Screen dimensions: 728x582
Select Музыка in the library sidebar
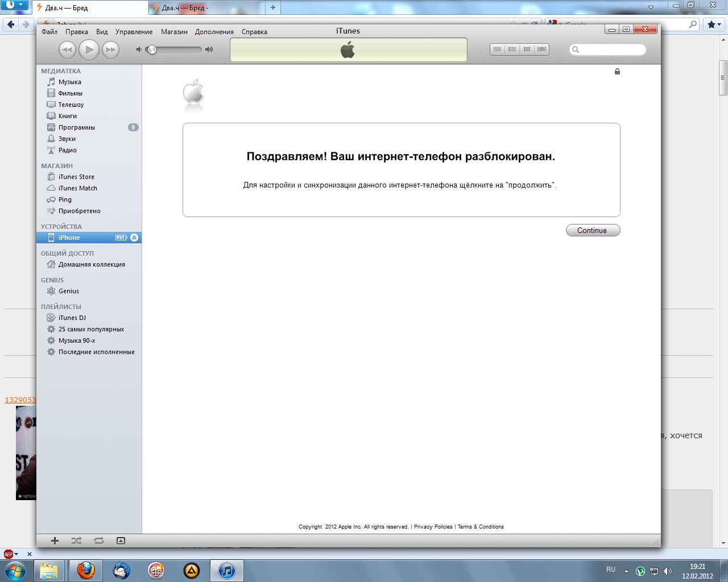point(89,82)
